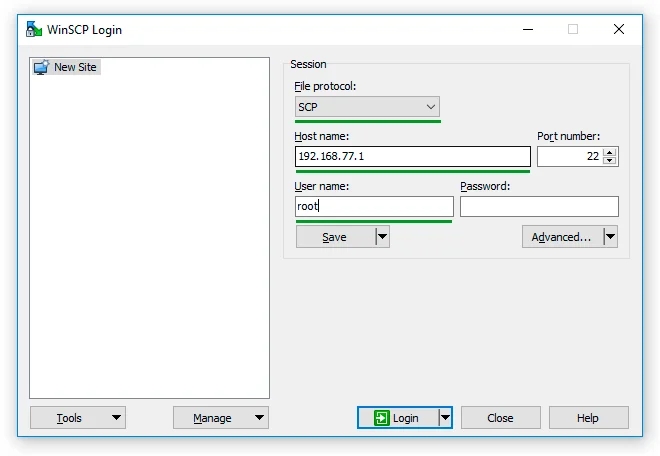The height and width of the screenshot is (456, 660).
Task: Decrease port number with down arrow
Action: 609,160
